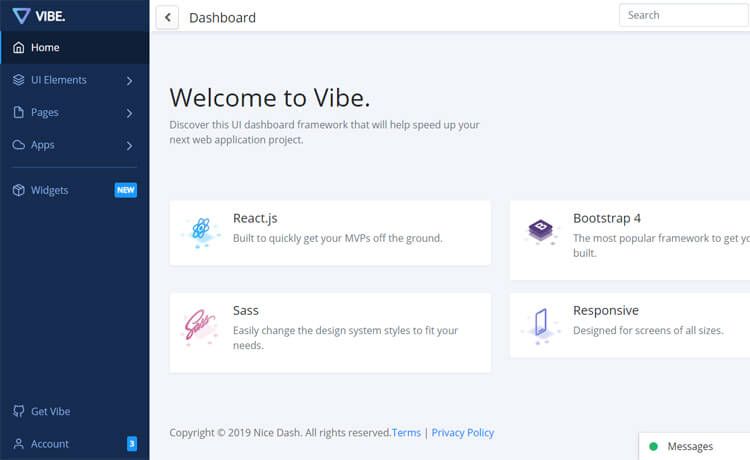Click the React.js atom illustration
Image resolution: width=750 pixels, height=460 pixels.
click(201, 232)
